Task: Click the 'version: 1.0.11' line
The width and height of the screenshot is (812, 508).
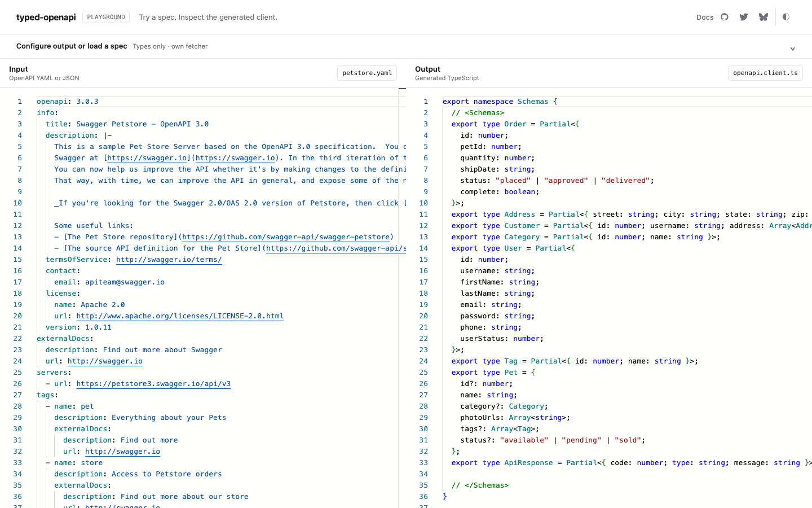Action: point(78,327)
